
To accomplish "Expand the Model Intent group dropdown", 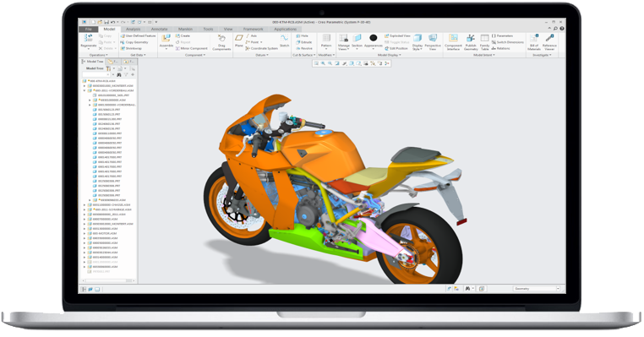I will (x=484, y=55).
